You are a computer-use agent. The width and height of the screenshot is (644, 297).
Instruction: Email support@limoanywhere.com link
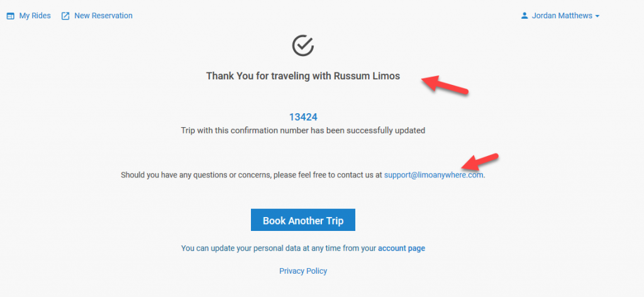click(x=434, y=175)
